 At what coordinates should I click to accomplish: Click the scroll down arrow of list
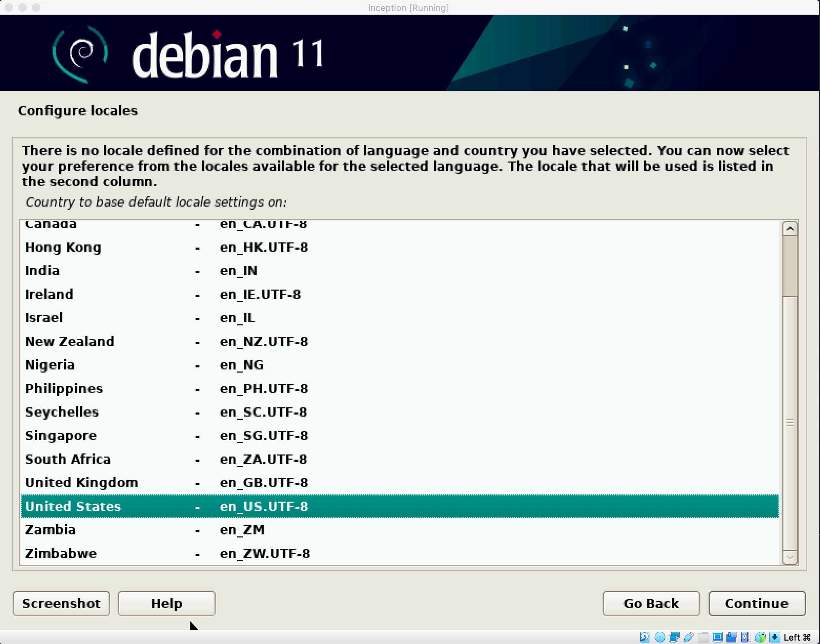[790, 557]
